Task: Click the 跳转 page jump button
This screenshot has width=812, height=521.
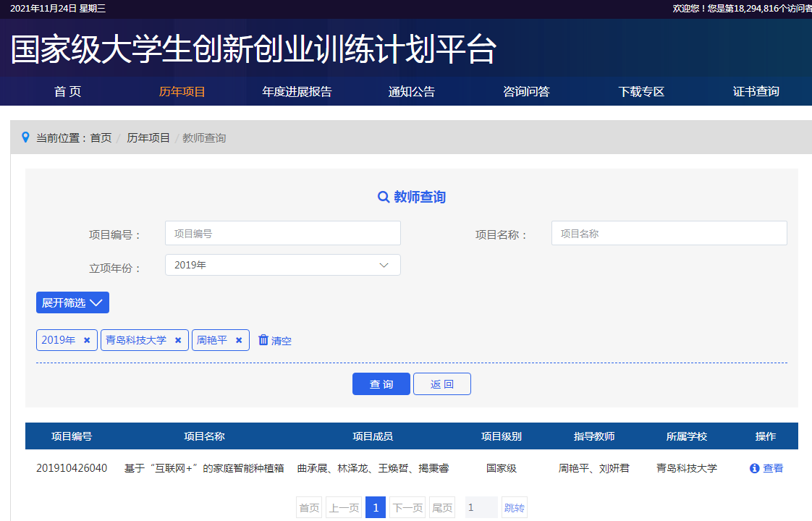Action: click(x=514, y=508)
